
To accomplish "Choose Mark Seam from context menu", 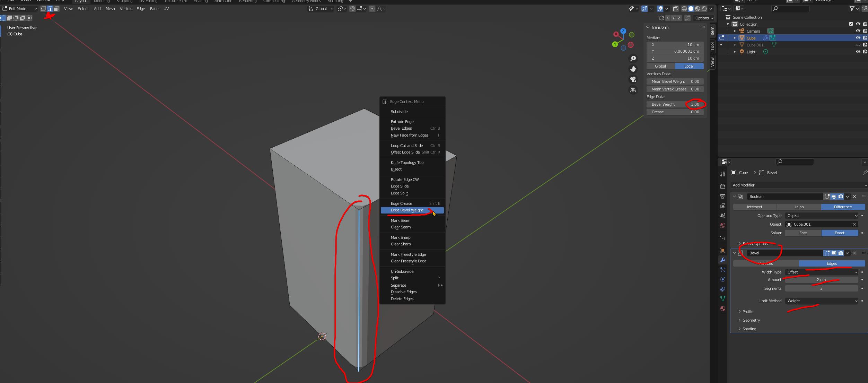I will click(x=401, y=220).
